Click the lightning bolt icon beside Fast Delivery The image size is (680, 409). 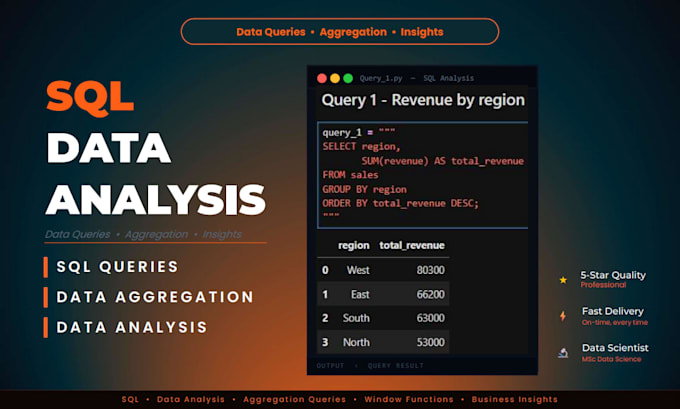point(563,316)
